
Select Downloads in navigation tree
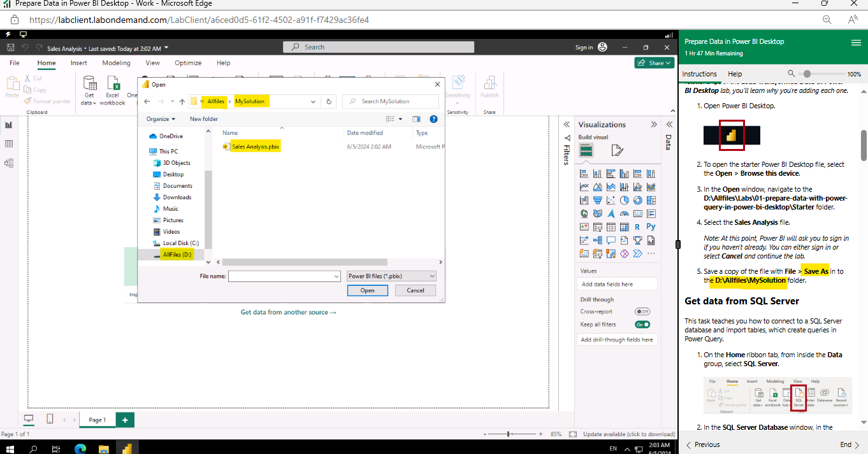tap(177, 197)
